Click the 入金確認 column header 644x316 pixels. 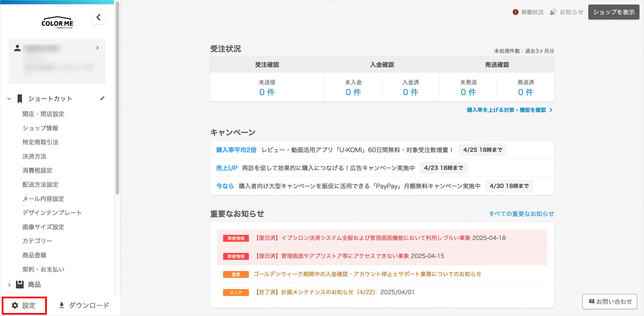coord(382,65)
